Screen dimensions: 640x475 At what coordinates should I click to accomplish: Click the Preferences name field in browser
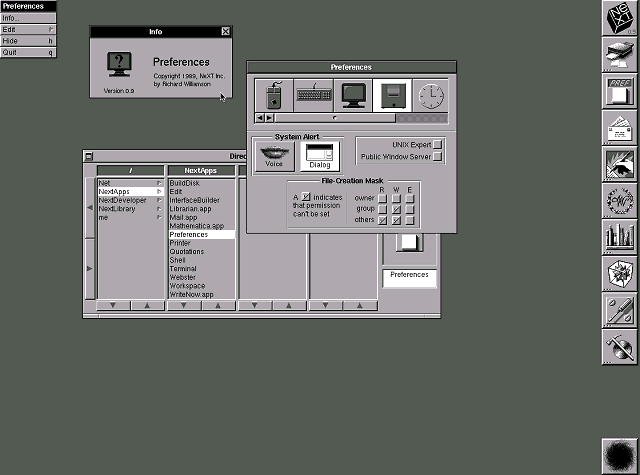(409, 278)
